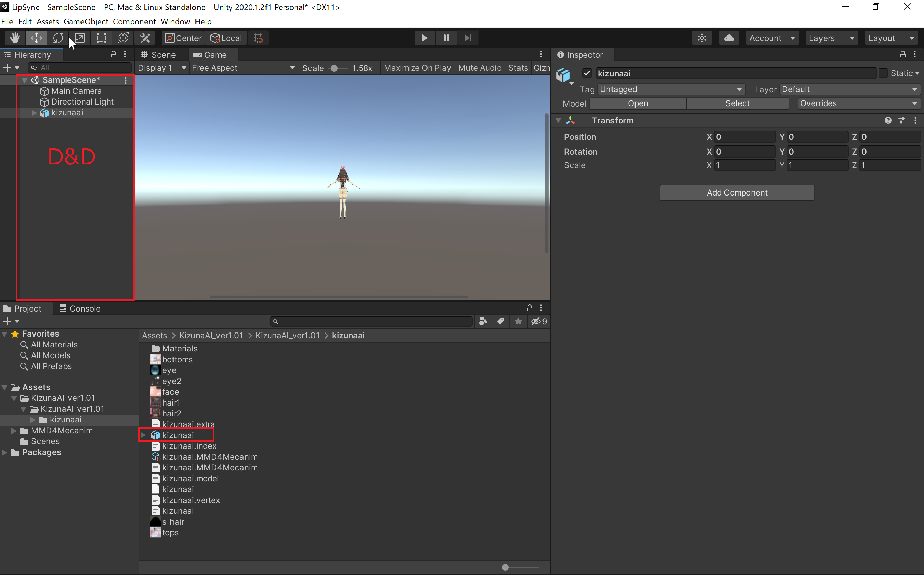Image resolution: width=924 pixels, height=575 pixels.
Task: Toggle Maximize On Play
Action: pos(417,68)
